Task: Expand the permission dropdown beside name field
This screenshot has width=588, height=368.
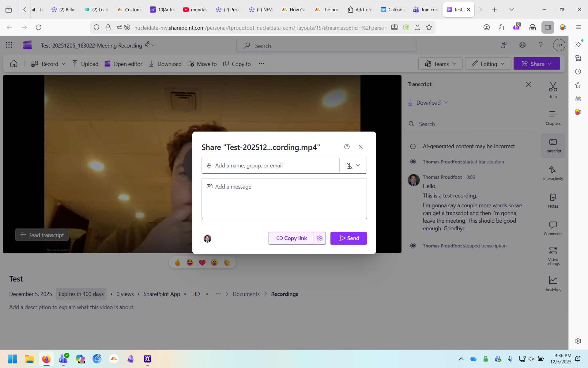Action: [353, 166]
